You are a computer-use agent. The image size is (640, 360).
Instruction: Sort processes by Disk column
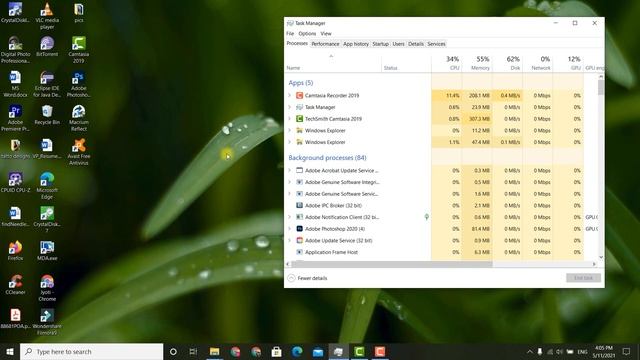[507, 63]
